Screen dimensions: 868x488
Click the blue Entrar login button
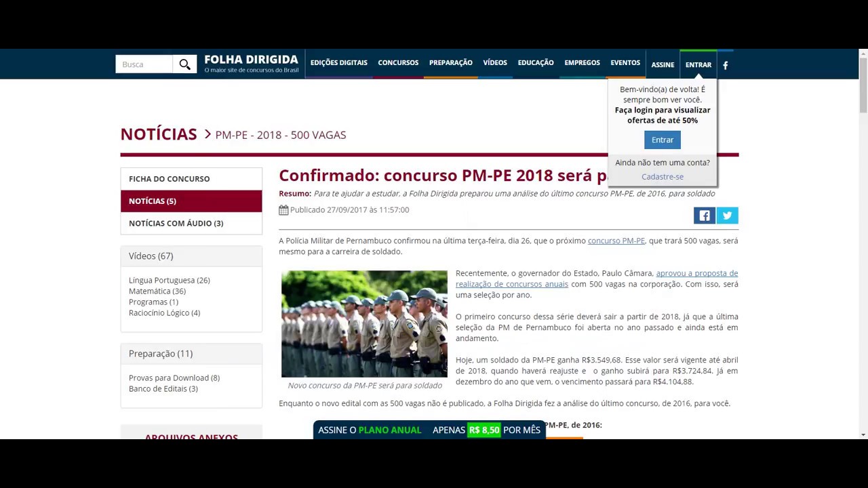point(663,140)
